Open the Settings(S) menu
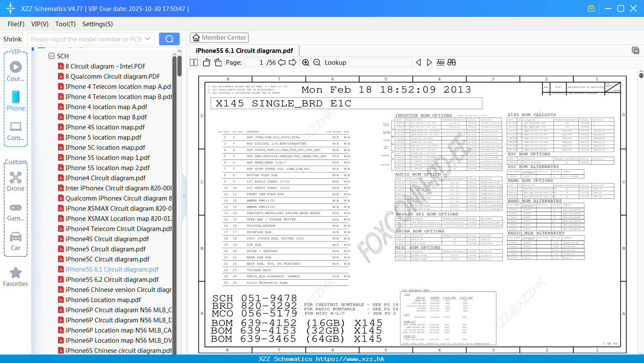This screenshot has height=363, width=644. coord(98,24)
